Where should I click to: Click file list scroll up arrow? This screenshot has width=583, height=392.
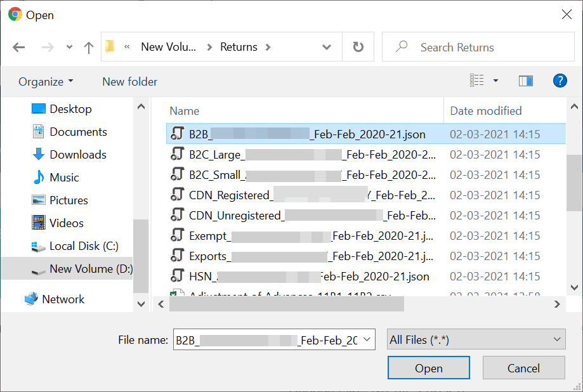(x=574, y=107)
